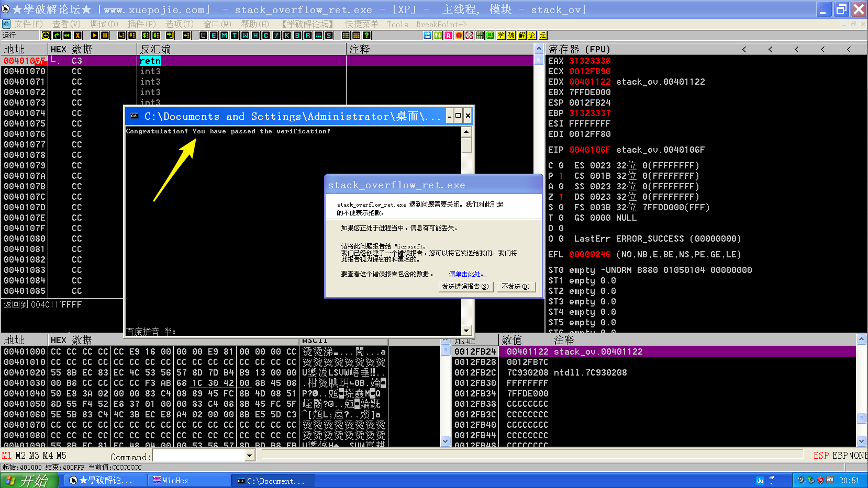Select the stack row 0012FB2C with ntdll.7C930208
868x488 pixels.
tap(653, 372)
